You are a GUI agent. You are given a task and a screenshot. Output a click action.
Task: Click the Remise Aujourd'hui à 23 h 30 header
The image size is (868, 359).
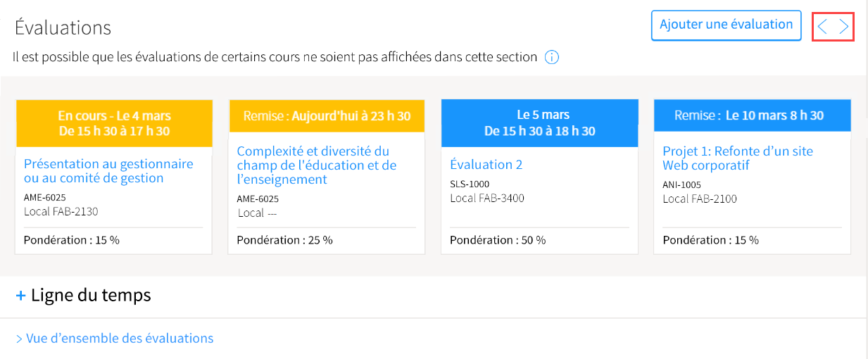[x=327, y=115]
